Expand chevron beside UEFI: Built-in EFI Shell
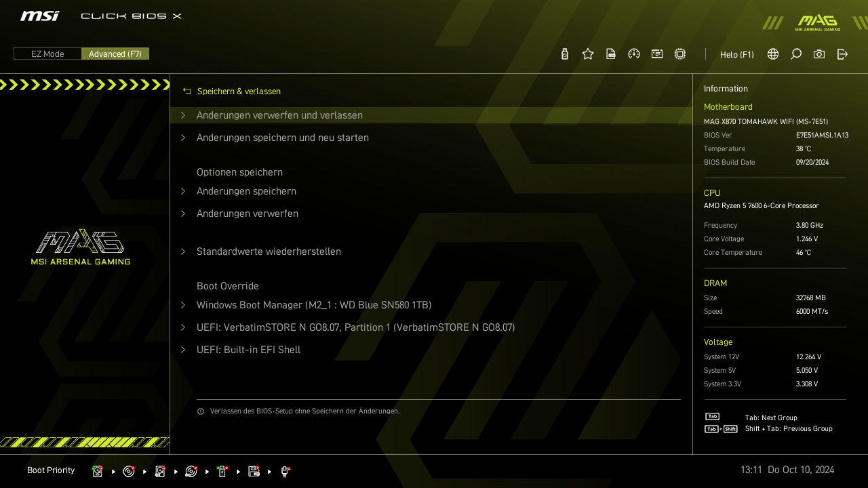This screenshot has height=488, width=868. (x=183, y=350)
